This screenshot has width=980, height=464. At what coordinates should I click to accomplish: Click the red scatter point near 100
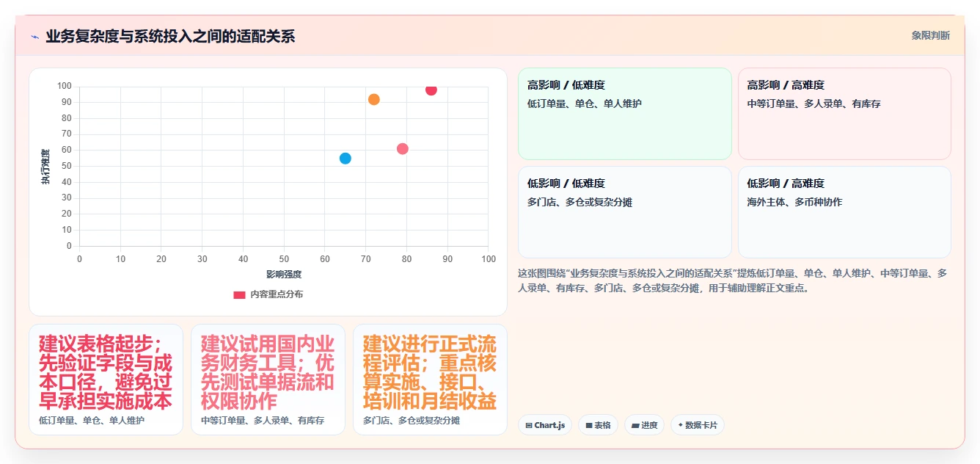[431, 90]
